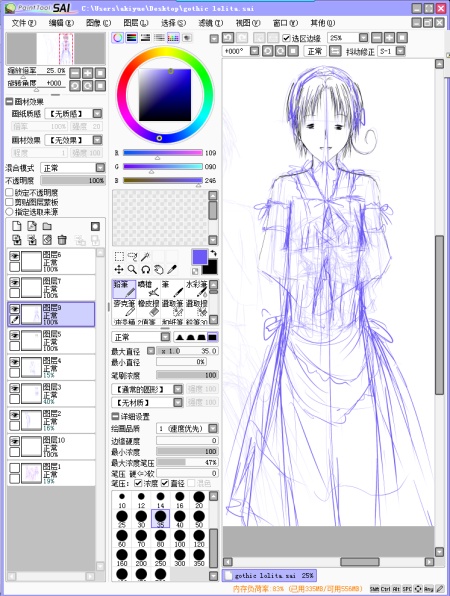
Task: Open the 图层 menu
Action: tap(136, 23)
